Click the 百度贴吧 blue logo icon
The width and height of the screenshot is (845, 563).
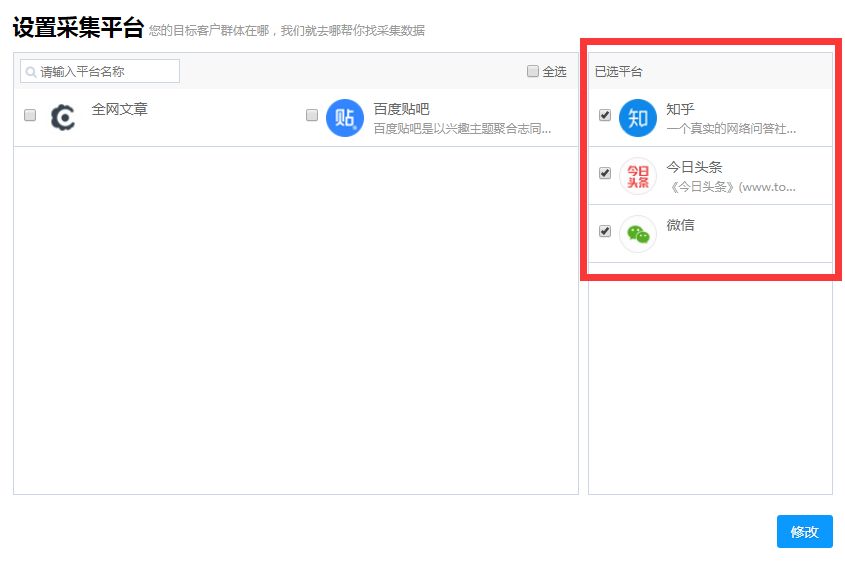click(x=345, y=117)
